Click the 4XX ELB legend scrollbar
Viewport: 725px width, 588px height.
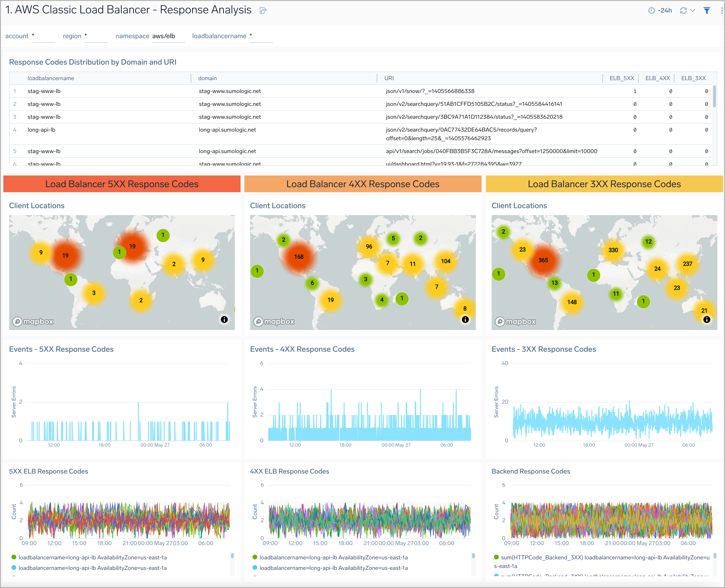pos(473,556)
